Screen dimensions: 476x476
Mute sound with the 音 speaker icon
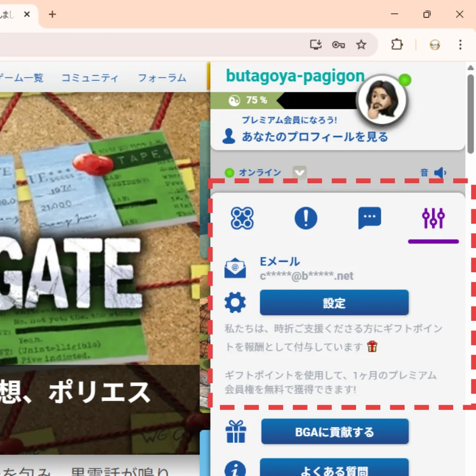[x=440, y=173]
